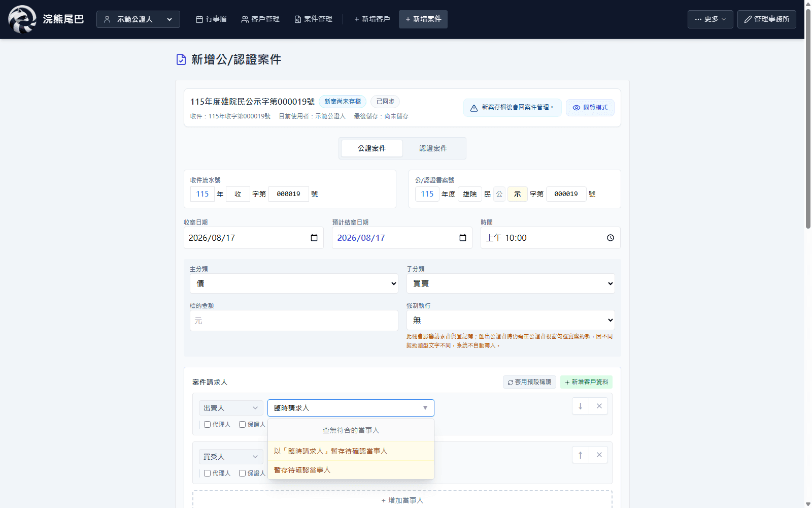Toggle 保證人 checkbox in 買受人 row
812x508 pixels.
[242, 473]
